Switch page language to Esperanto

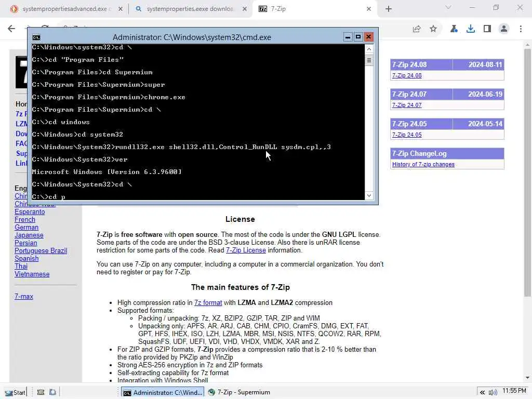click(x=30, y=212)
